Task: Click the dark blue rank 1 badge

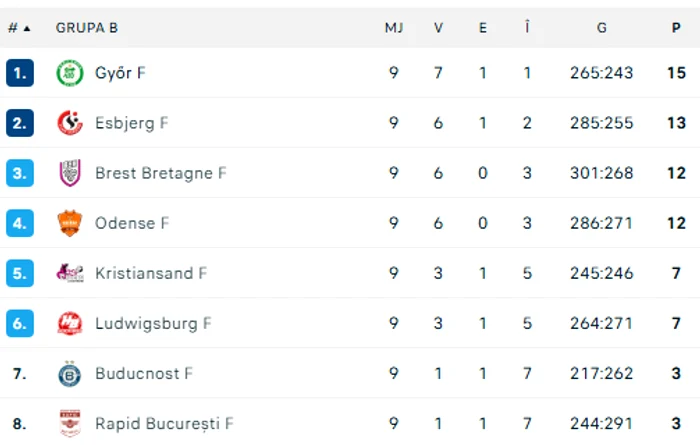Action: [x=20, y=73]
